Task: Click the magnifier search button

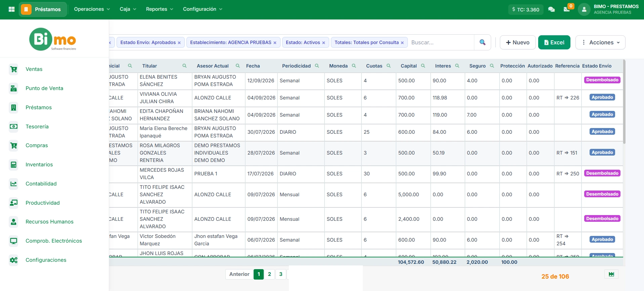Action: coord(482,42)
